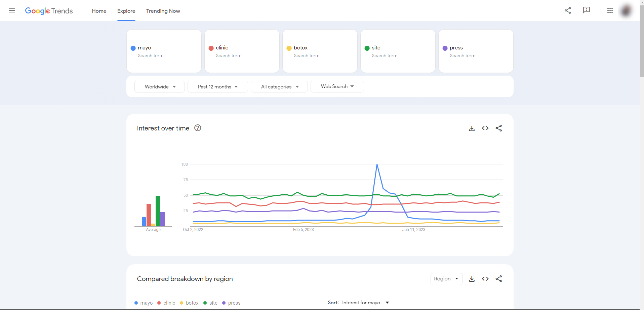Edit the botox search term card
The width and height of the screenshot is (644, 310).
click(320, 51)
